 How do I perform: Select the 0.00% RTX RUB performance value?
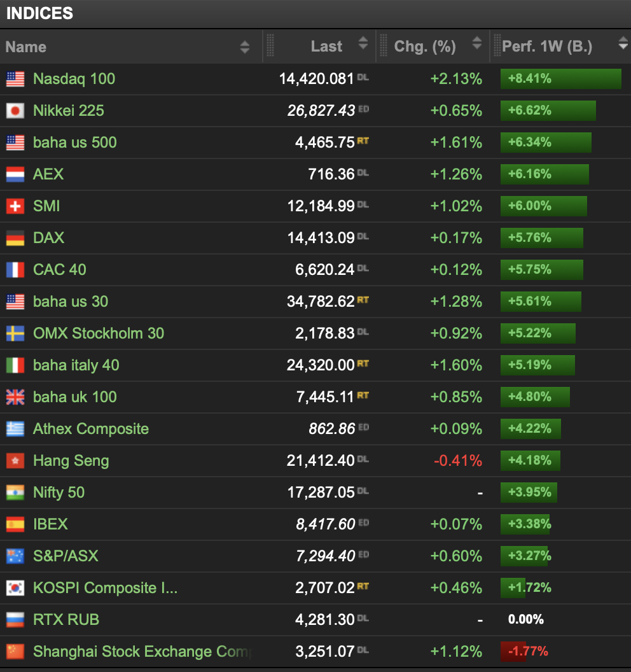[x=525, y=619]
